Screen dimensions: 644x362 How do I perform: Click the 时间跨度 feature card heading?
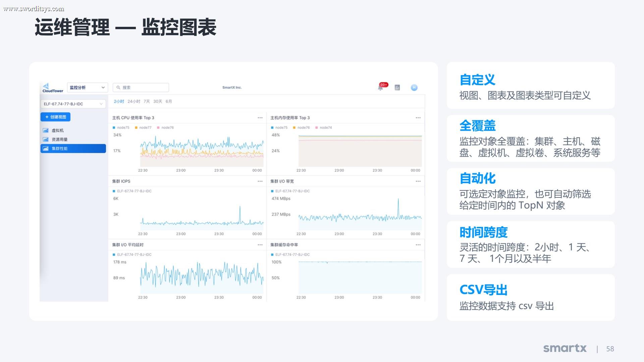(483, 232)
